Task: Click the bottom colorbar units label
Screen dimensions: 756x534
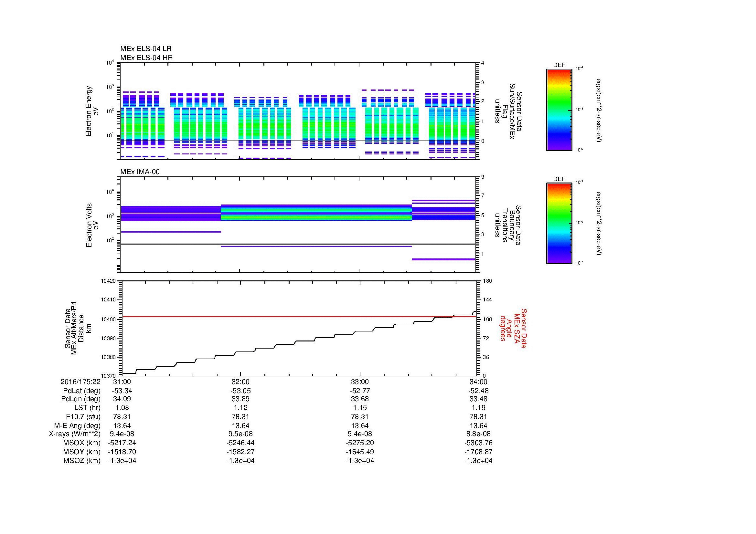Action: [x=599, y=224]
